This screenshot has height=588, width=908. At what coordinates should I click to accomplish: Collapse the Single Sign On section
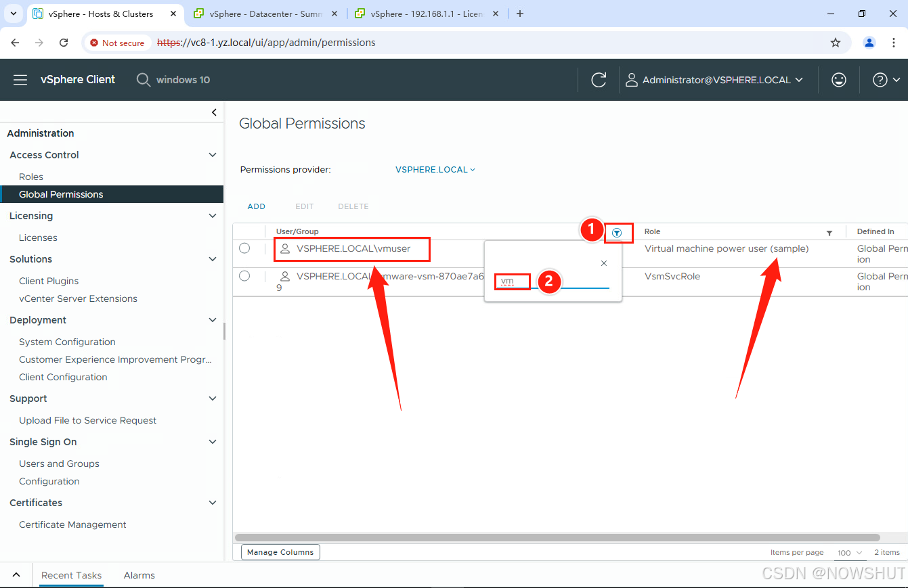point(213,442)
